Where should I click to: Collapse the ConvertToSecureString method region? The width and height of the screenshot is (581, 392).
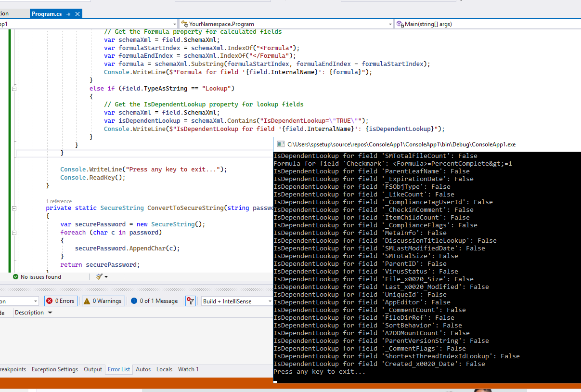tap(14, 208)
